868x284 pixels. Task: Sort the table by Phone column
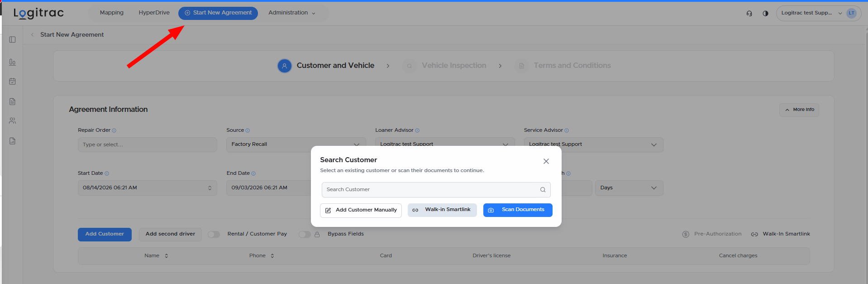262,256
